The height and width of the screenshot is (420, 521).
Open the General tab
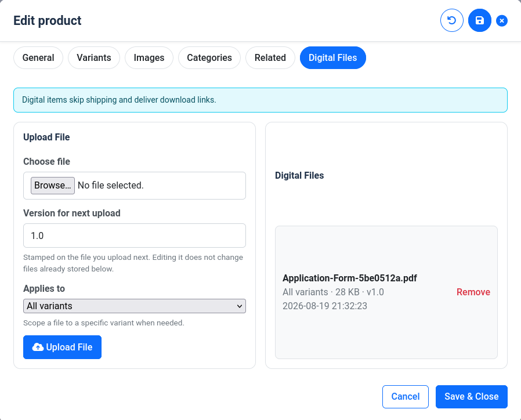tap(38, 58)
